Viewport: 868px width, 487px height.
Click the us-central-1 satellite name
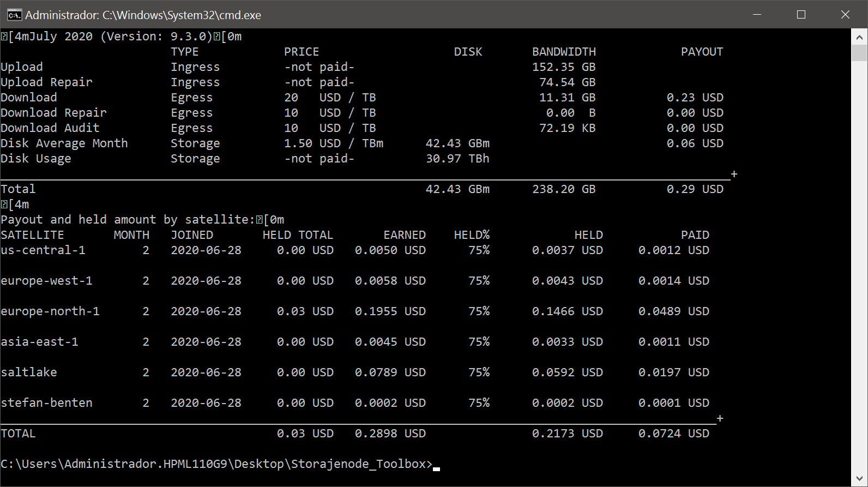[x=43, y=250]
